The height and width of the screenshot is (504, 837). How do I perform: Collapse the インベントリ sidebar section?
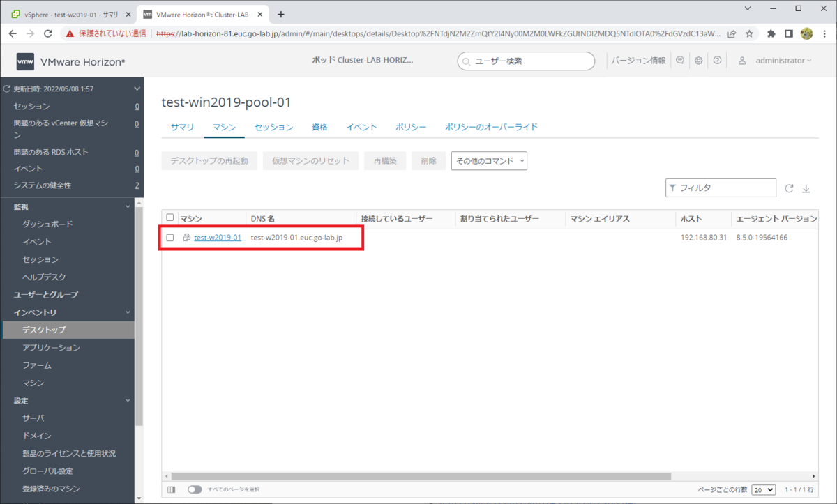point(128,313)
